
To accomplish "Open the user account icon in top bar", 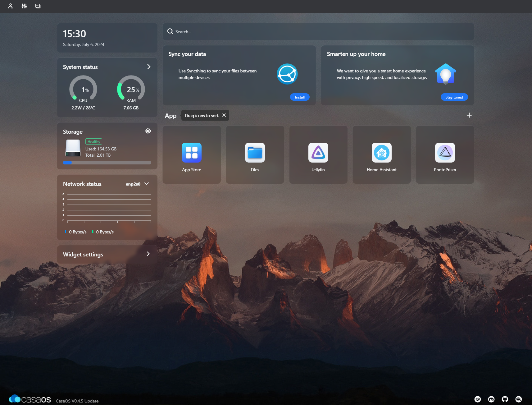I will [11, 6].
